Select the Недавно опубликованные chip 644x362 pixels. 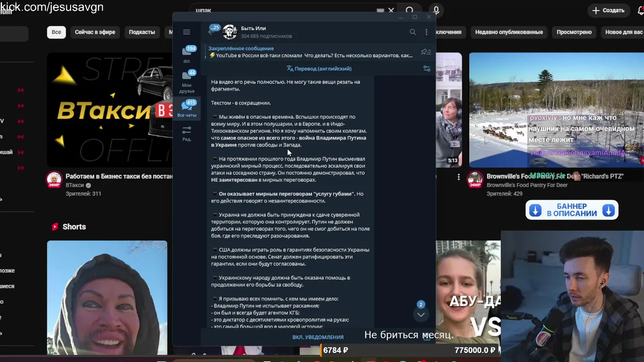tap(509, 32)
